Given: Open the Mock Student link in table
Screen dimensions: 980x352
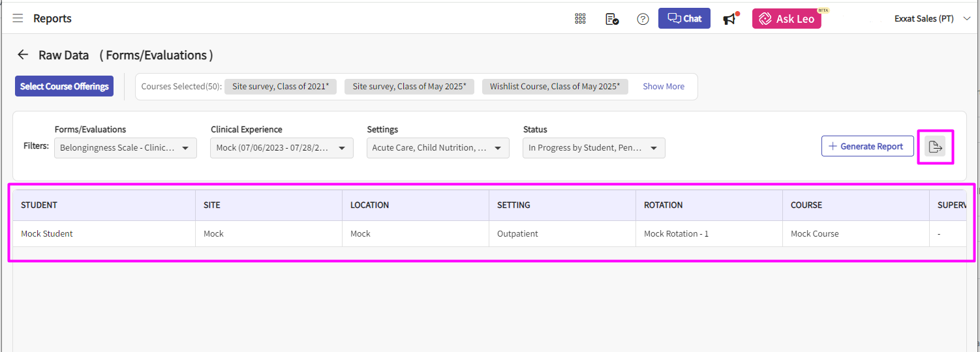Looking at the screenshot, I should [47, 233].
